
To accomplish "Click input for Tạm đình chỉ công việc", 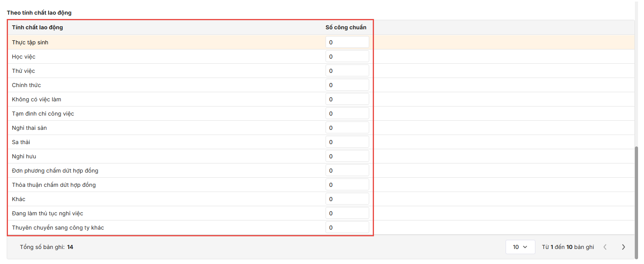I will [347, 114].
